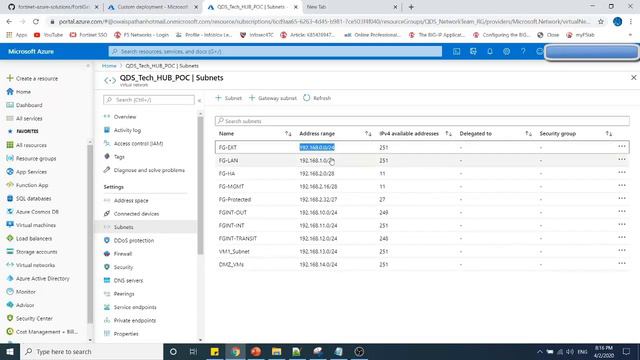The image size is (640, 360).
Task: Switch to fortinet-azure-solutions GitHub tab
Action: (x=52, y=7)
